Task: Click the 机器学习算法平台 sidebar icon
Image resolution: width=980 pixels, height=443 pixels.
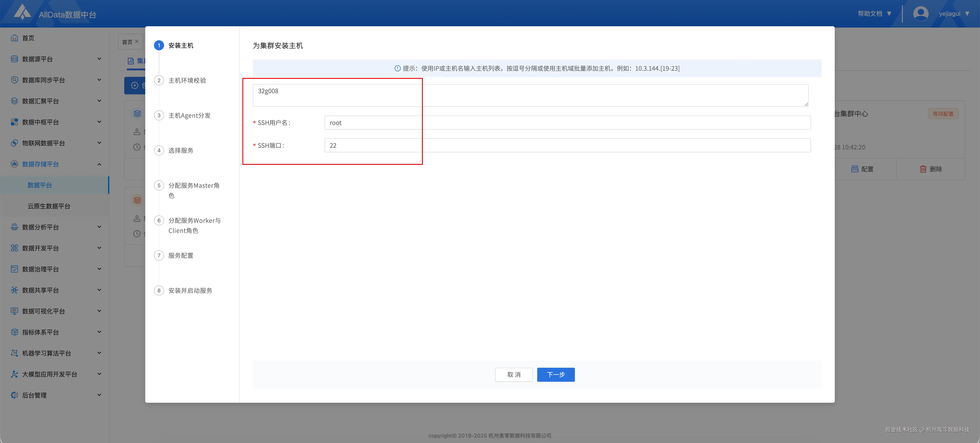Action: pos(14,353)
